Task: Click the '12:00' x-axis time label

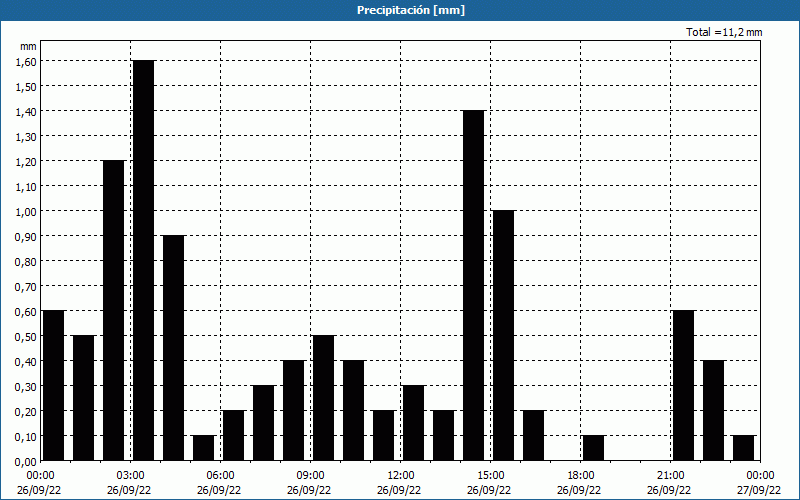Action: tap(401, 476)
